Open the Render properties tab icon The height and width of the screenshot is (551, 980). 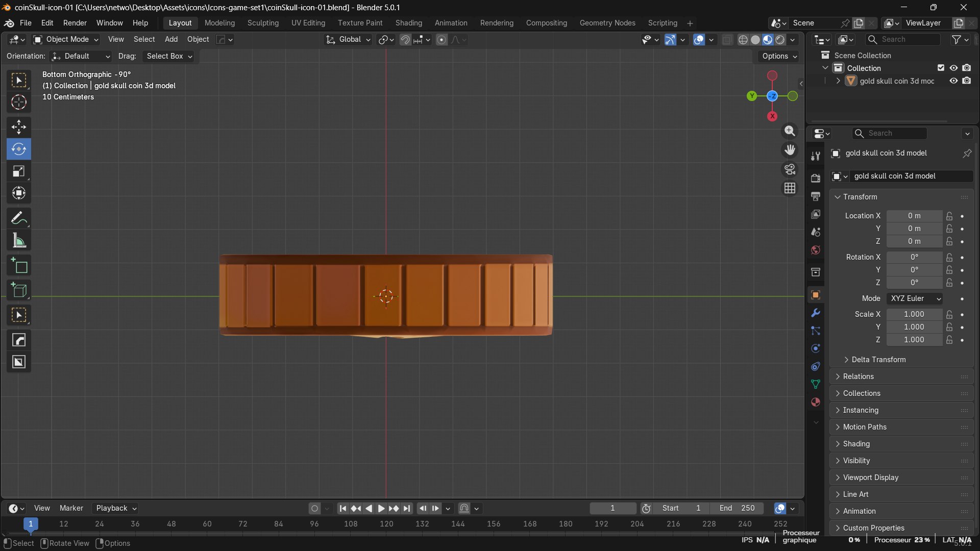[816, 178]
